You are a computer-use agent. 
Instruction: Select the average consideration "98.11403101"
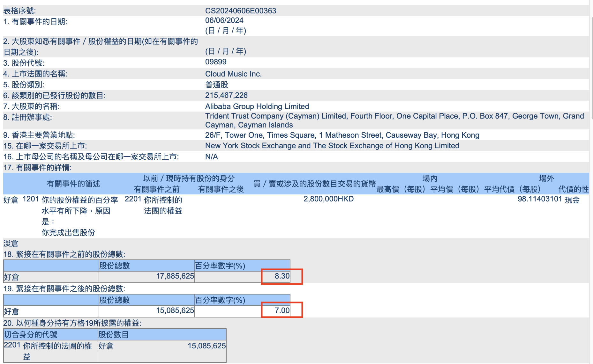click(x=540, y=199)
